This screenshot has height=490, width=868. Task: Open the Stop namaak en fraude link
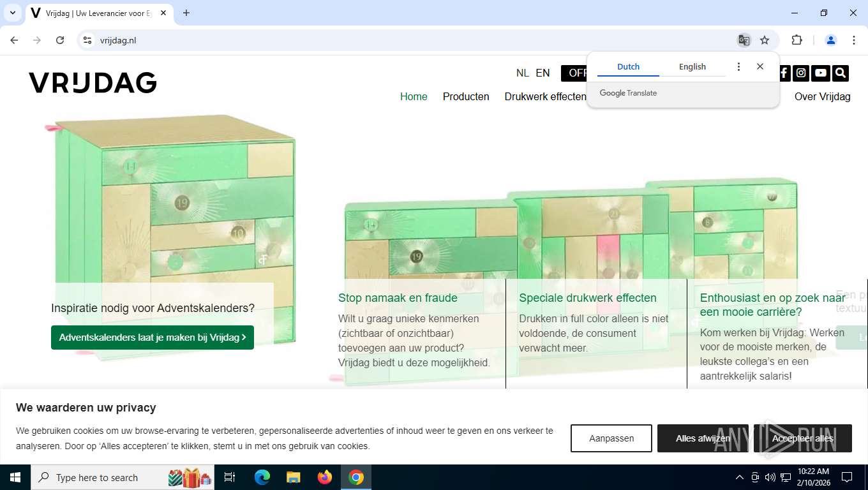point(398,298)
